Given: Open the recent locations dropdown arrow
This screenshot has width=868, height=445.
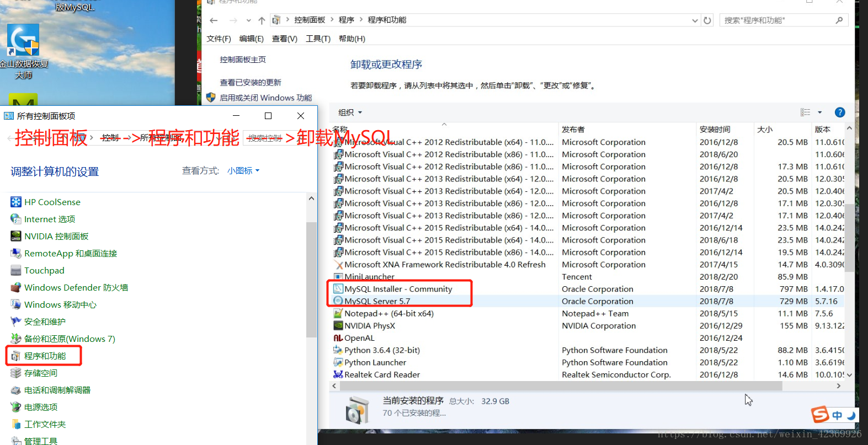Looking at the screenshot, I should (x=248, y=20).
